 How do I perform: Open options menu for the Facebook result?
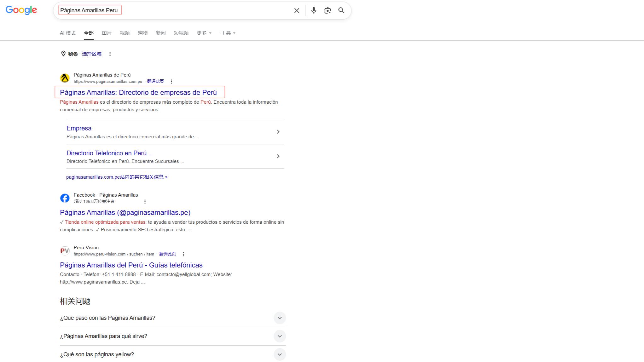tap(145, 202)
